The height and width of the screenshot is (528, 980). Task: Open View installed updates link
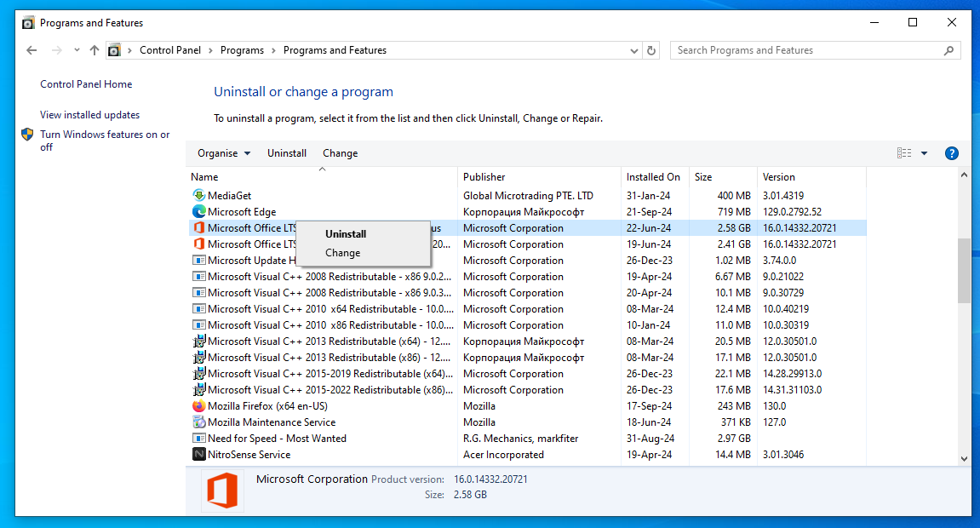90,115
